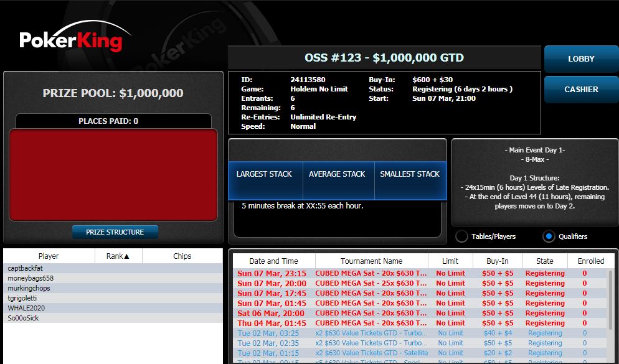This screenshot has height=364, width=619.
Task: Select qualifier on Sun 07 Mar, 01:45
Action: pos(420,303)
